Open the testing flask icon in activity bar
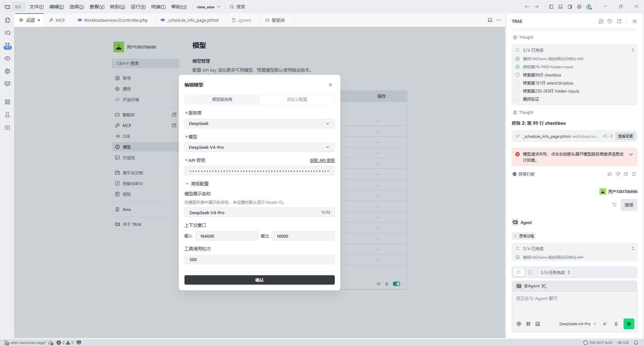Image resolution: width=644 pixels, height=346 pixels. point(7,115)
